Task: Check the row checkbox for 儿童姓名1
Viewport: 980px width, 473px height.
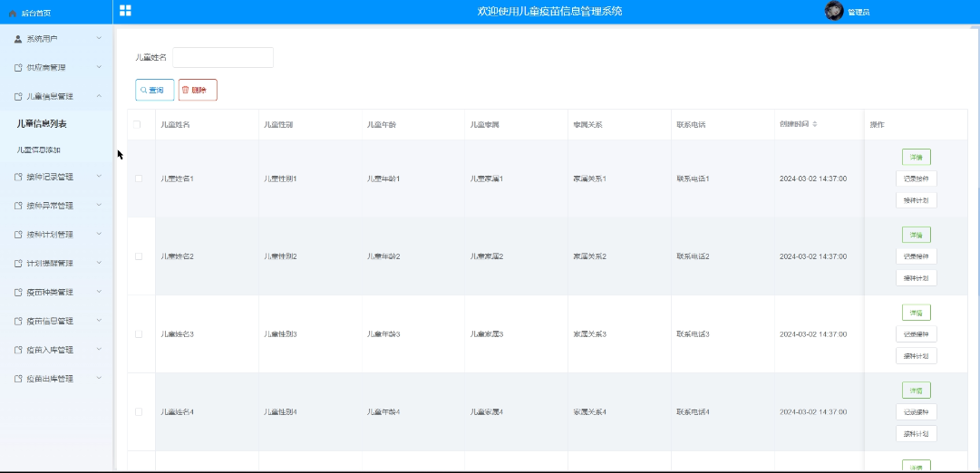Action: coord(139,179)
